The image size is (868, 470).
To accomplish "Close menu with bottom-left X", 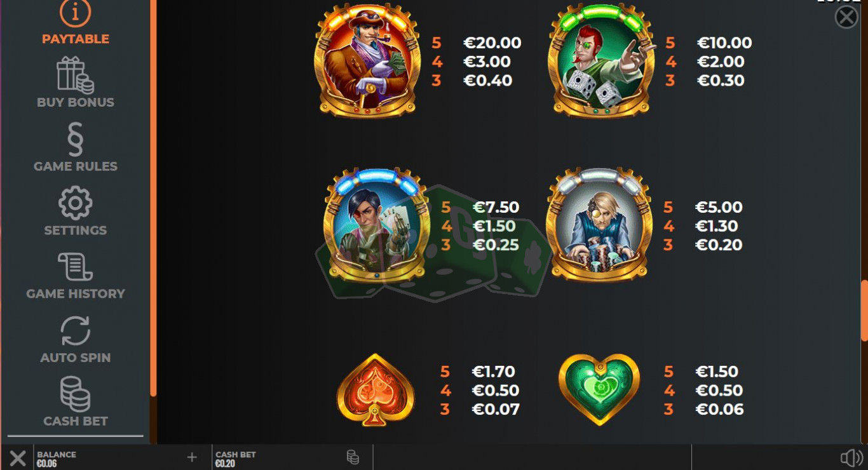I will pyautogui.click(x=18, y=458).
